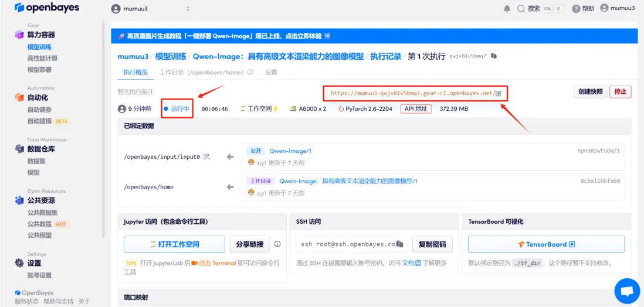The height and width of the screenshot is (307, 644).
Task: Click the 运行中 status label
Action: pos(180,109)
